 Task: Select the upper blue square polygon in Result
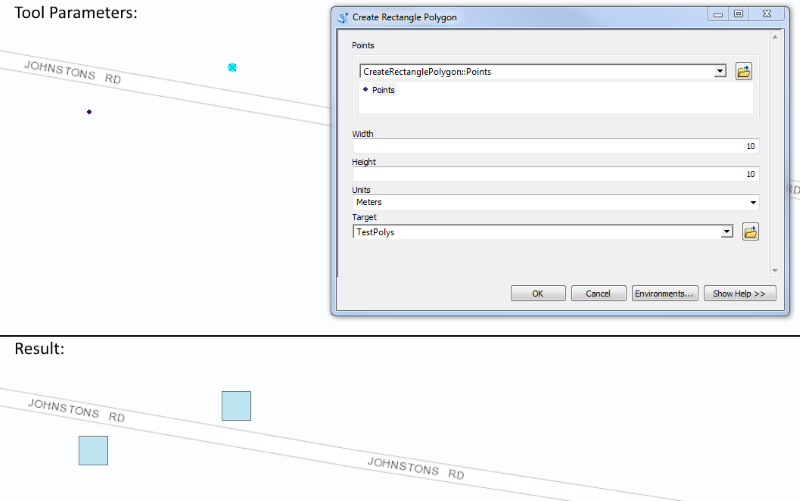click(x=236, y=406)
